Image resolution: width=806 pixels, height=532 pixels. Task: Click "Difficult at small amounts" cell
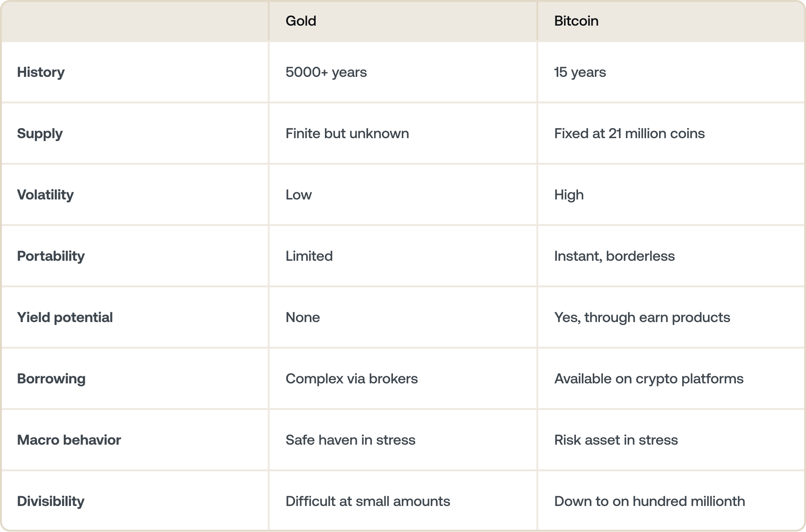(x=367, y=501)
